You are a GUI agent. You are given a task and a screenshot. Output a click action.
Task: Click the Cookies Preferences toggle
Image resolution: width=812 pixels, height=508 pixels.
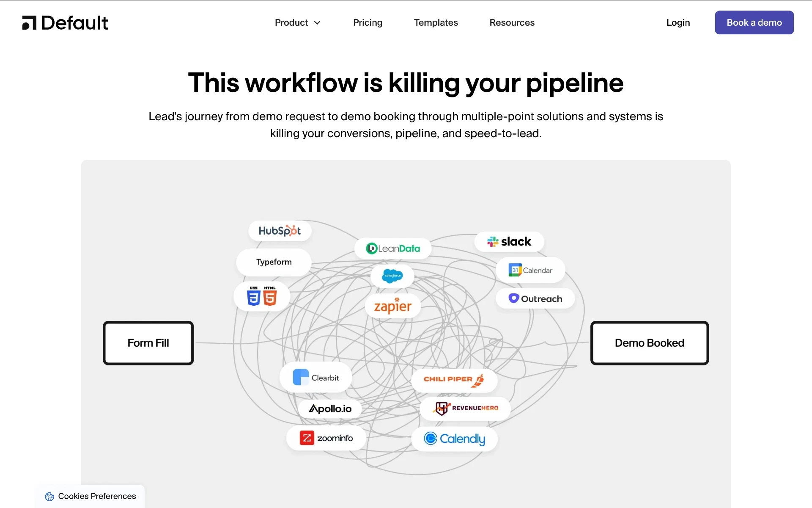90,496
